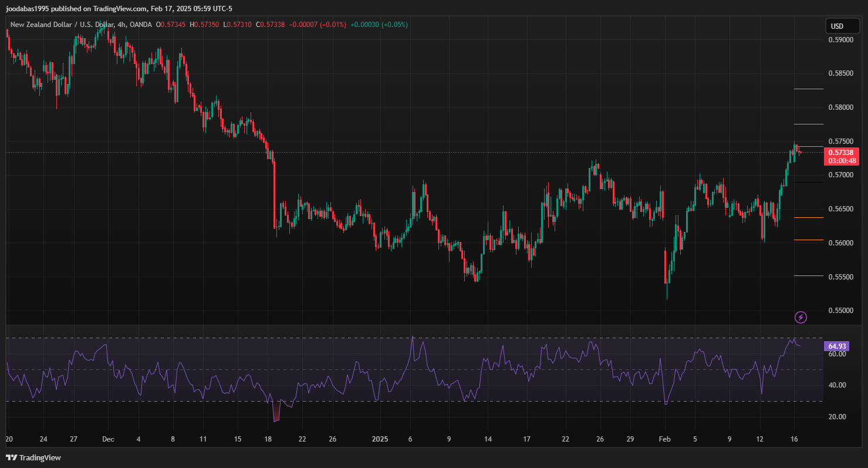Click the 0.57000 price axis label
This screenshot has height=468, width=868.
tap(840, 175)
